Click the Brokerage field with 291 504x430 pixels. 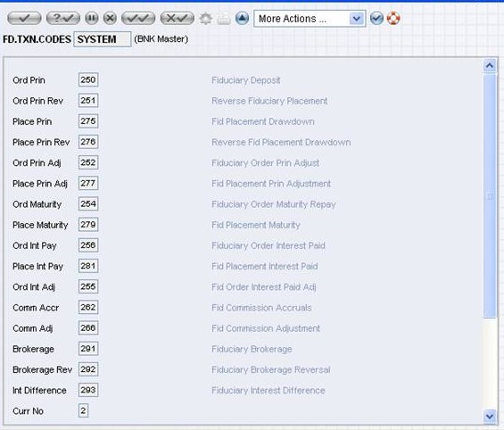(88, 349)
